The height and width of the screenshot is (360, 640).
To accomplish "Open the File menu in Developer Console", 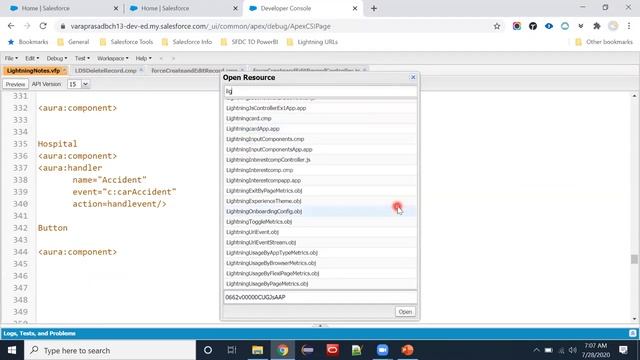I will pos(11,58).
